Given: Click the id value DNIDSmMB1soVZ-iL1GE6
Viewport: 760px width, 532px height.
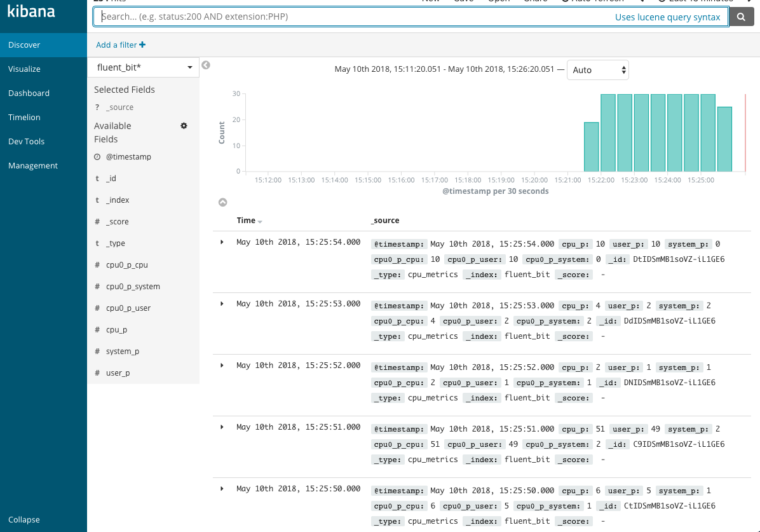Looking at the screenshot, I should (669, 382).
